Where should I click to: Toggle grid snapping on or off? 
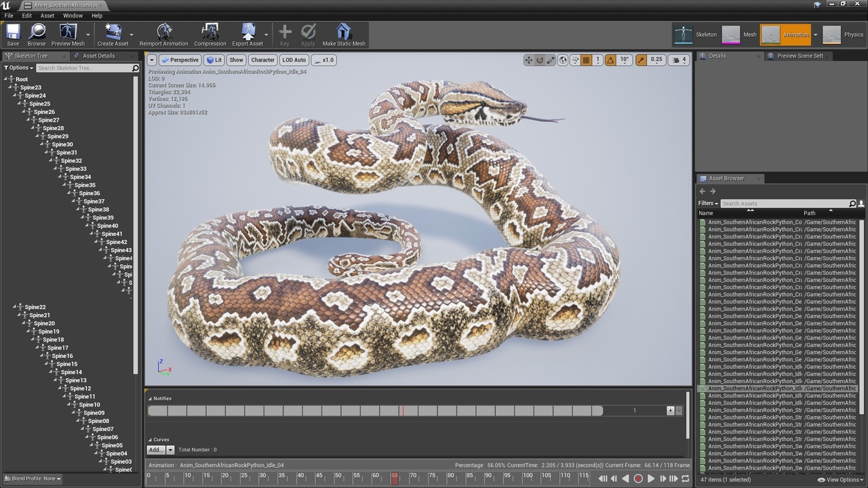587,60
